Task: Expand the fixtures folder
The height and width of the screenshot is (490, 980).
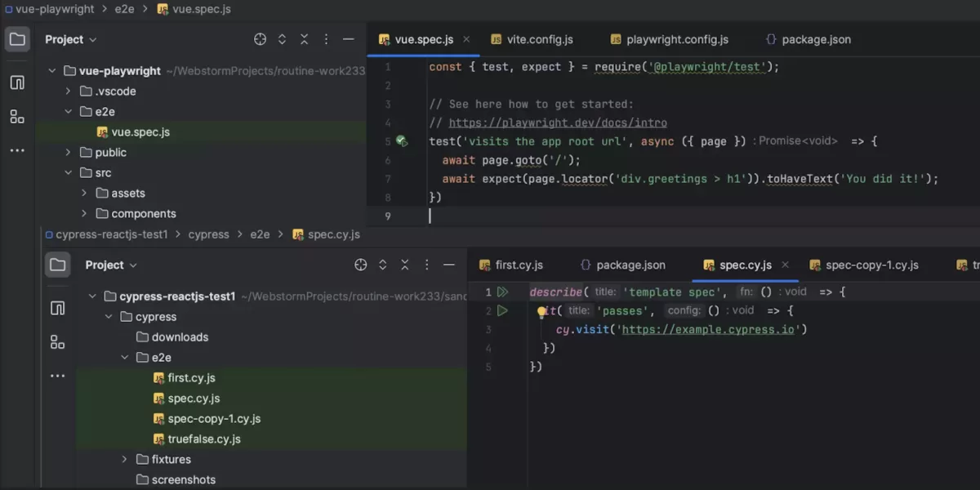Action: (125, 460)
